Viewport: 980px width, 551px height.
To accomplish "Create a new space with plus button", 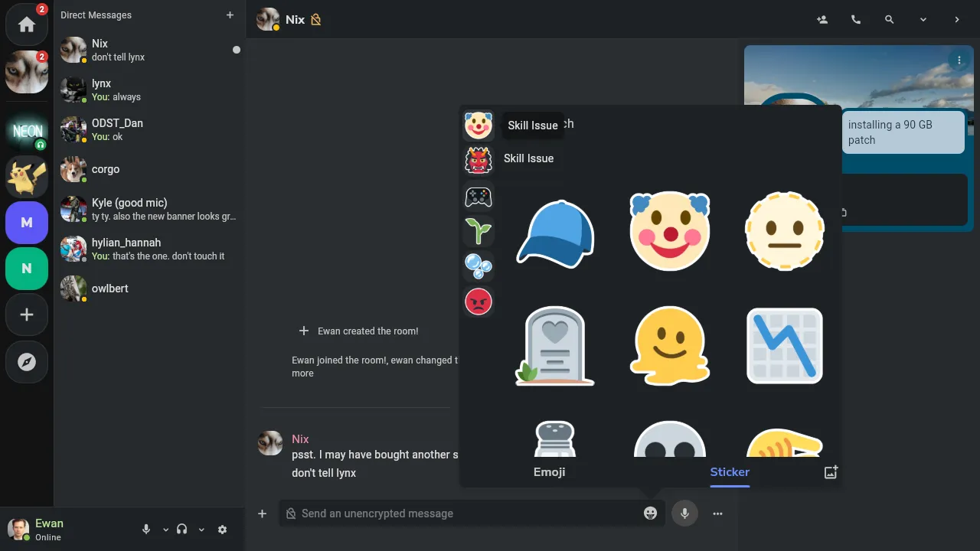I will tap(27, 315).
